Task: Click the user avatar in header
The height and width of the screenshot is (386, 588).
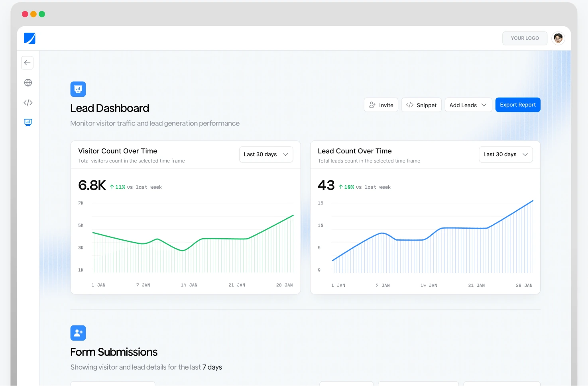Action: point(558,38)
